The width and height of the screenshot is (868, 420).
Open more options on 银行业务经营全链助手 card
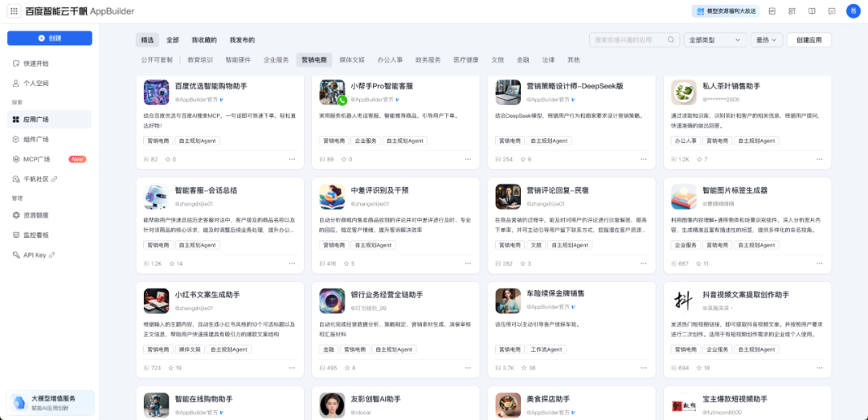(468, 368)
